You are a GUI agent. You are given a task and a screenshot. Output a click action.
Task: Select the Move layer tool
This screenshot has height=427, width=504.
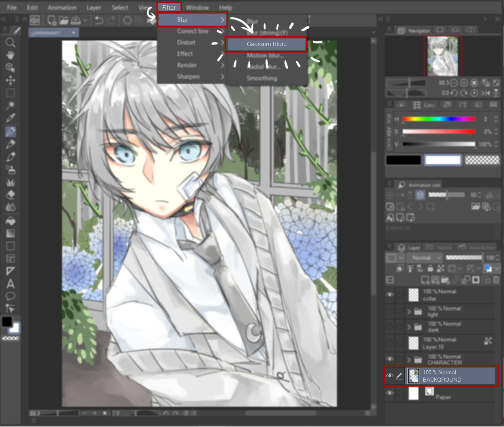[11, 80]
